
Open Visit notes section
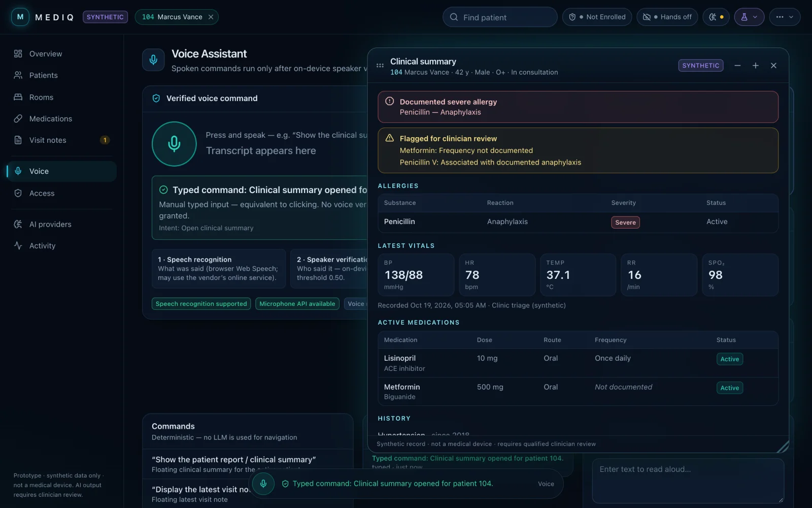point(61,140)
